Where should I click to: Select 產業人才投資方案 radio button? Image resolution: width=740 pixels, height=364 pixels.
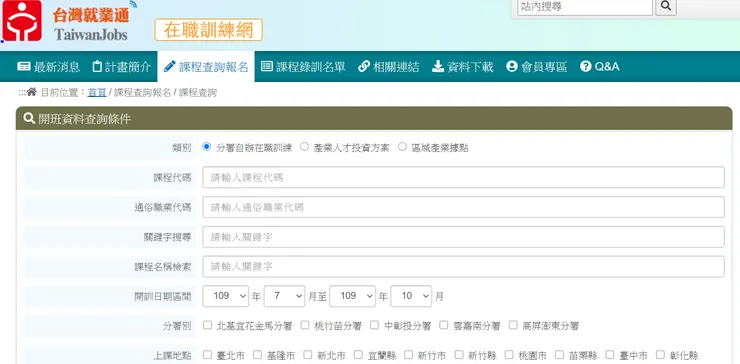[304, 147]
